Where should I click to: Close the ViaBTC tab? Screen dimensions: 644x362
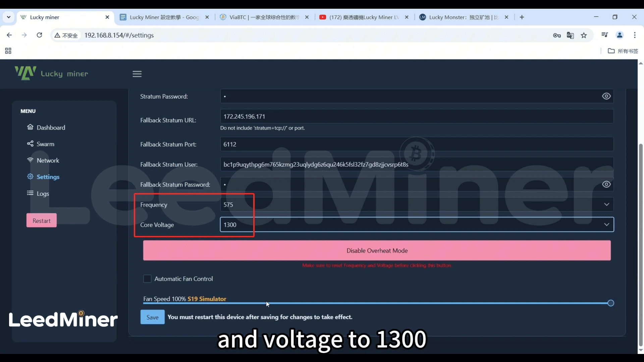pyautogui.click(x=307, y=17)
